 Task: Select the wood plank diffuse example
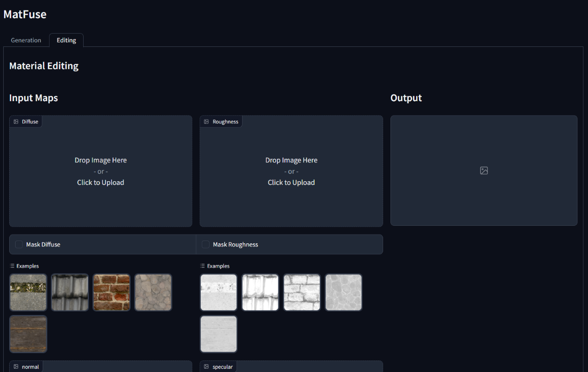coord(28,334)
